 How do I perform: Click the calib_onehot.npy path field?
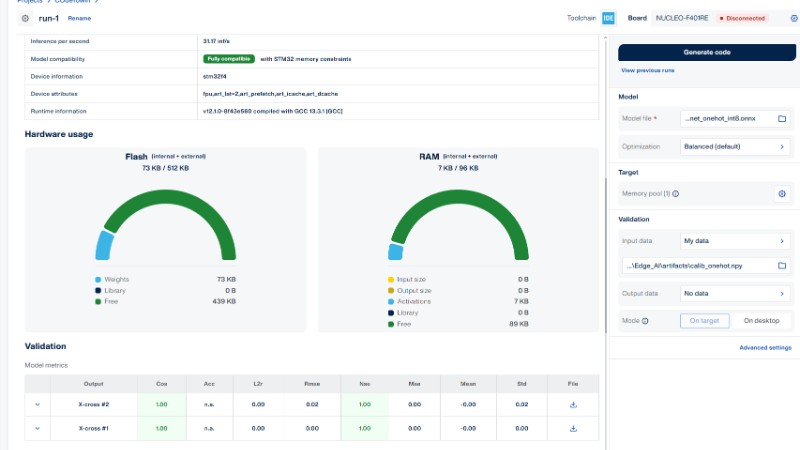[x=706, y=266]
